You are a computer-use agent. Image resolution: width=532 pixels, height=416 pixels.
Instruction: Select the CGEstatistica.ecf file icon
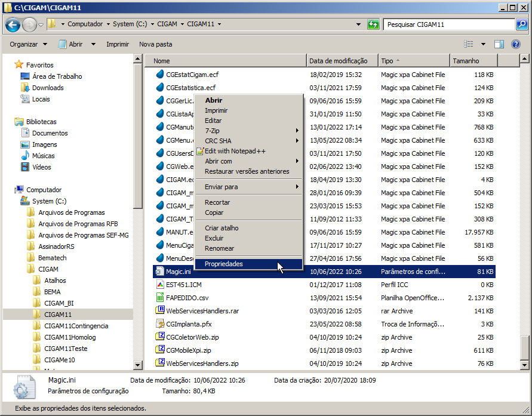(x=160, y=88)
